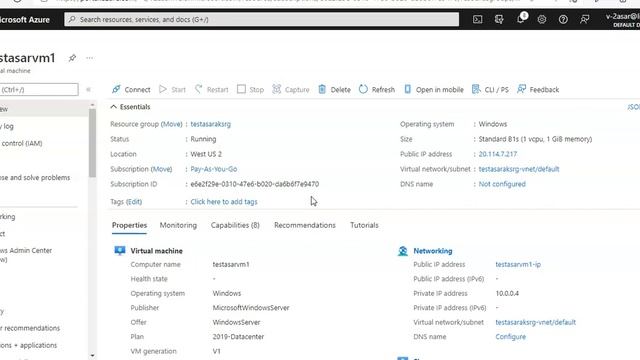Open the Help question mark icon

pos(563,19)
